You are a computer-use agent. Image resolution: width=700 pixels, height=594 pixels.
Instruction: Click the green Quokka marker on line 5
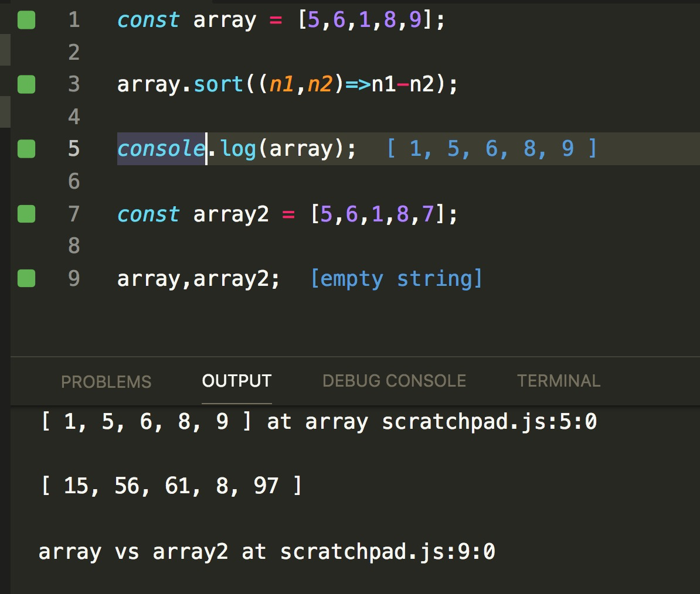point(26,149)
